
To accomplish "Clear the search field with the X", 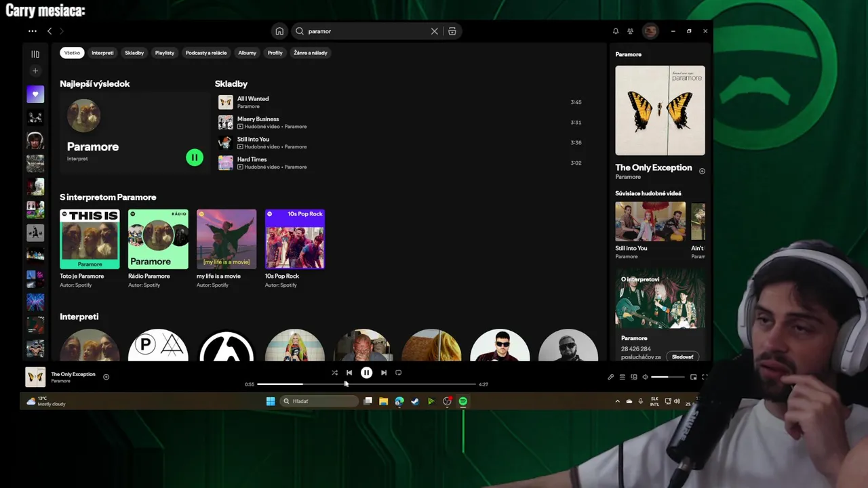I will click(435, 31).
